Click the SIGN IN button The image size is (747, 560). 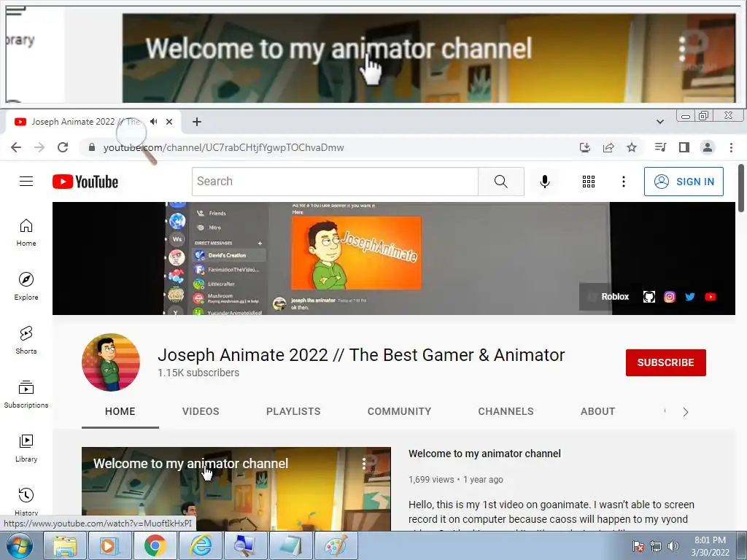point(684,182)
